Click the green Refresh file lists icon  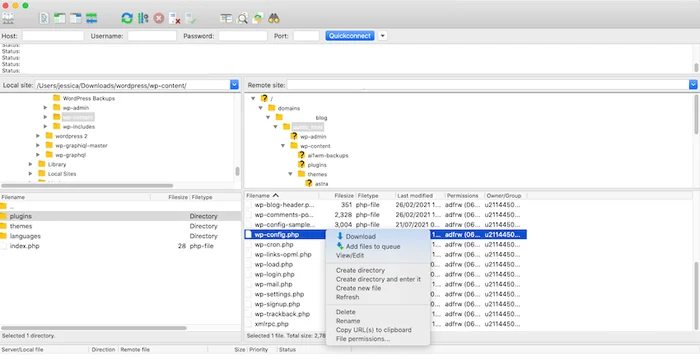[127, 18]
